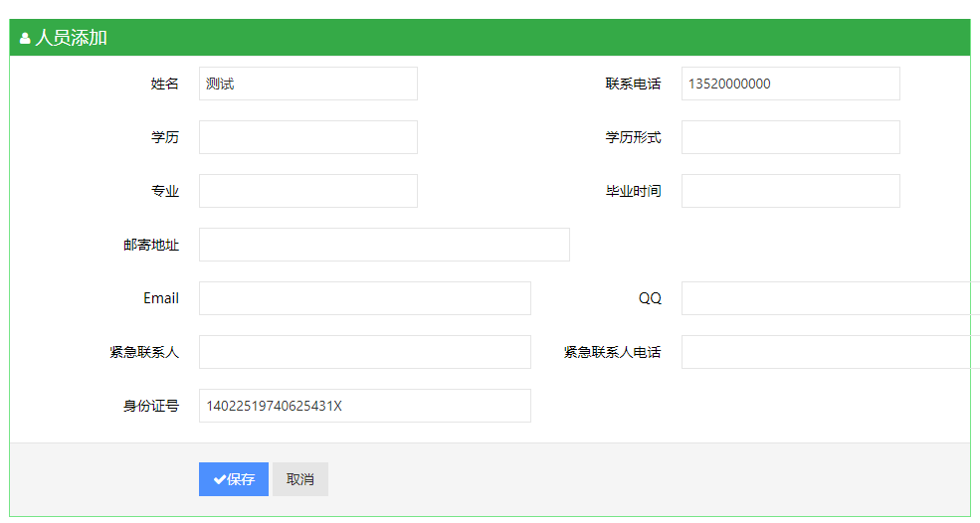
Task: Click the Email label text
Action: (161, 298)
